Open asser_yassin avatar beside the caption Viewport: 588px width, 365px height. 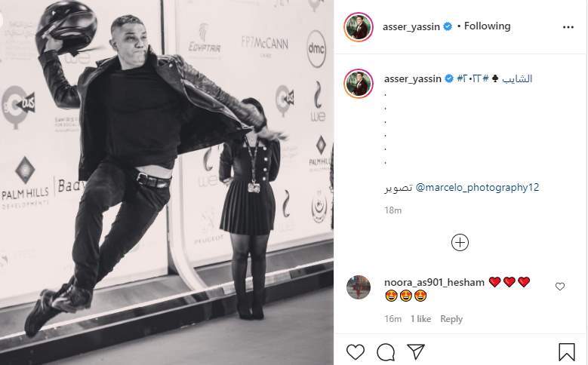click(x=359, y=83)
